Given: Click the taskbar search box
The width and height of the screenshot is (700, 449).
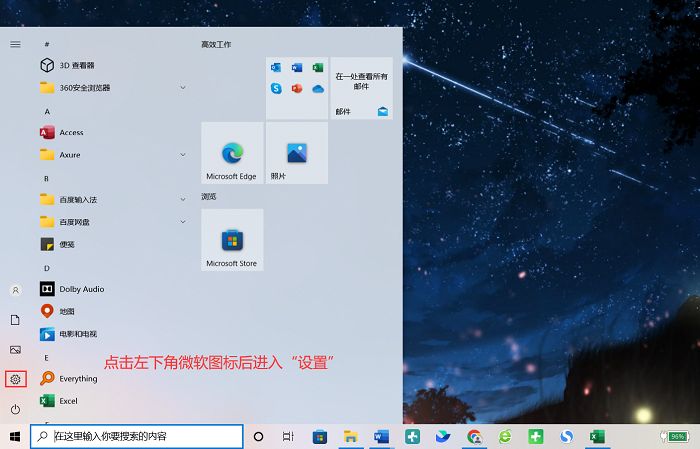Looking at the screenshot, I should coord(137,436).
